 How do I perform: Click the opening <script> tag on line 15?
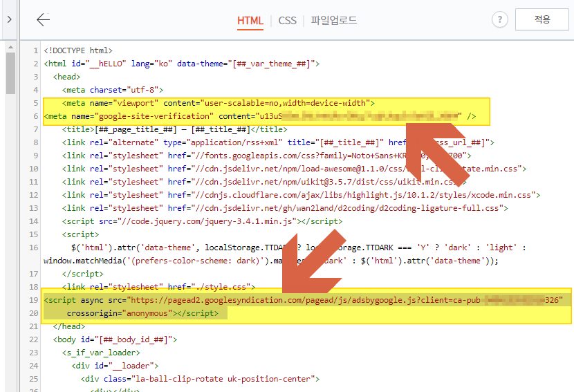(x=80, y=234)
